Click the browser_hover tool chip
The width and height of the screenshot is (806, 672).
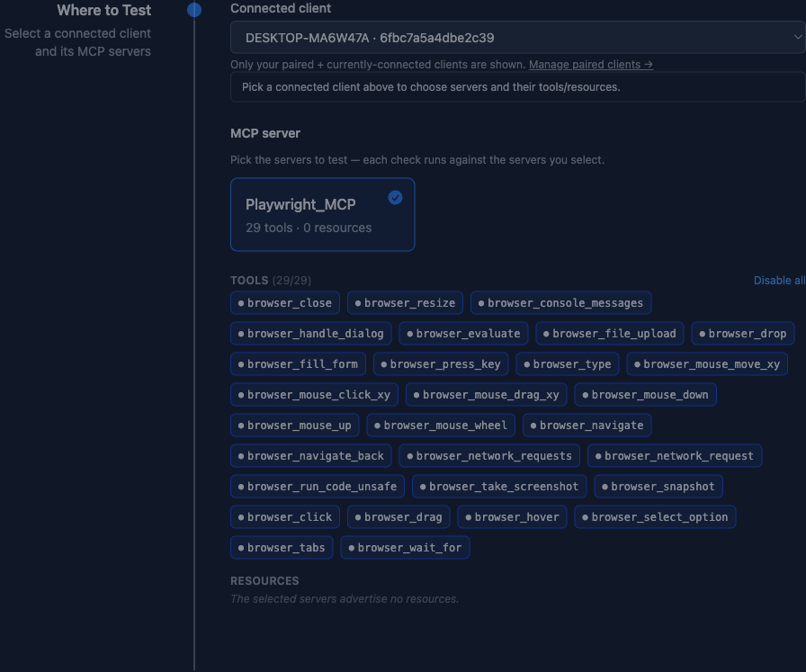pyautogui.click(x=512, y=516)
